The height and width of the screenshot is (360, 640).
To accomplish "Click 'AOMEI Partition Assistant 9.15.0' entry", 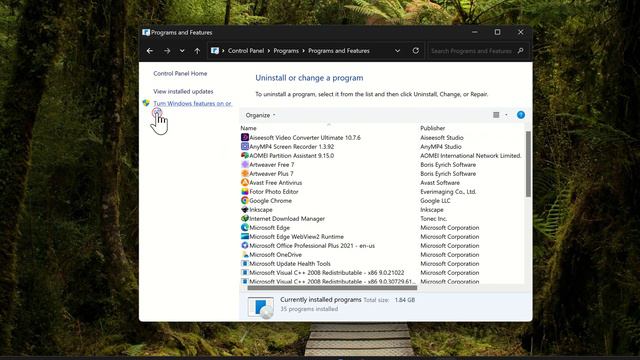I will pyautogui.click(x=291, y=156).
